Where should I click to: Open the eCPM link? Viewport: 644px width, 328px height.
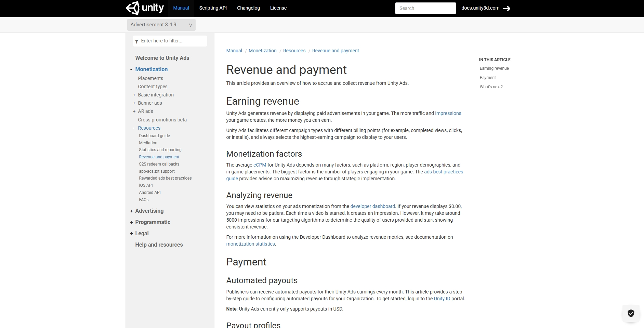click(x=260, y=165)
